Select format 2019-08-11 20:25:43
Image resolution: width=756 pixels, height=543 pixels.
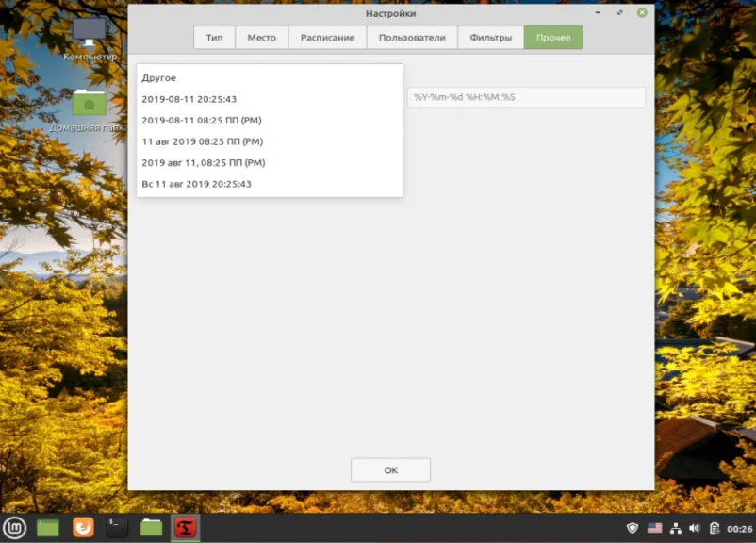[x=270, y=99]
